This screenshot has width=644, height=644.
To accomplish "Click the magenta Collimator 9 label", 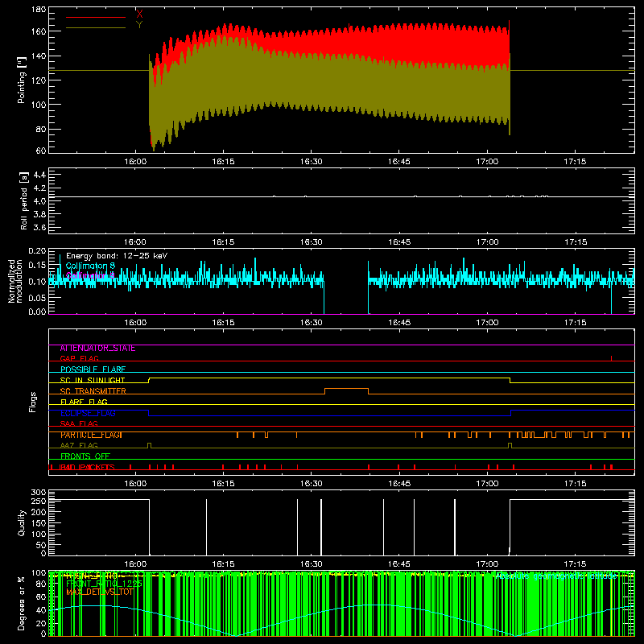I will 90,275.
